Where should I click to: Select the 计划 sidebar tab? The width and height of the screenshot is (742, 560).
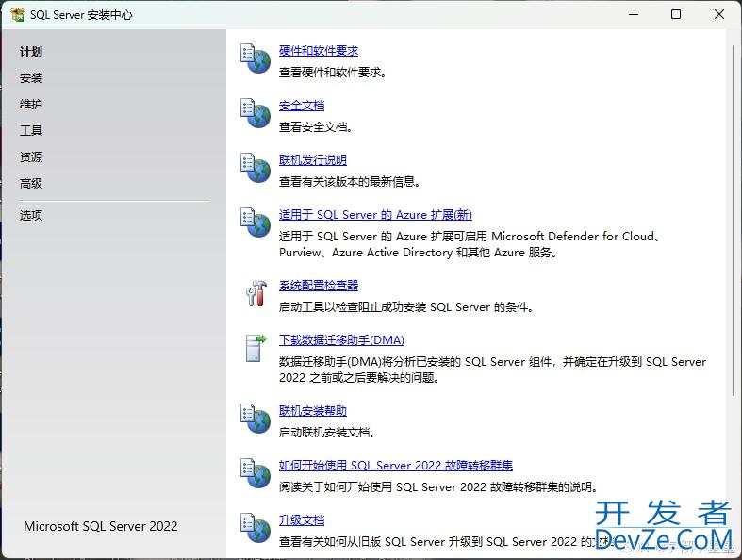(31, 52)
